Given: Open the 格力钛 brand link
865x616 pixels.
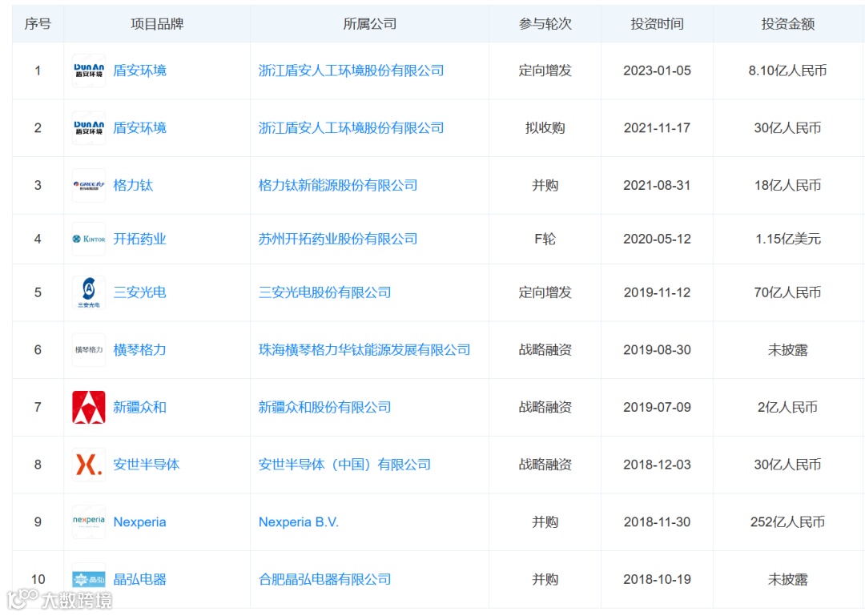Looking at the screenshot, I should [133, 186].
